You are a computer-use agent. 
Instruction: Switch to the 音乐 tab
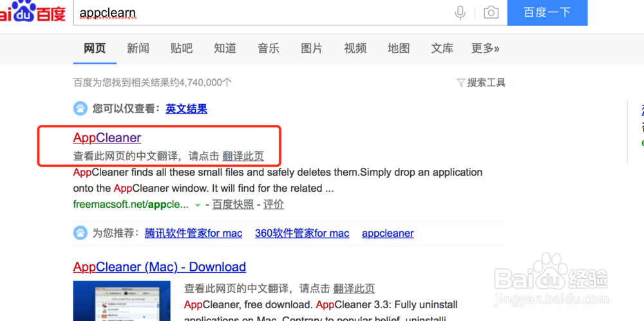pyautogui.click(x=269, y=48)
